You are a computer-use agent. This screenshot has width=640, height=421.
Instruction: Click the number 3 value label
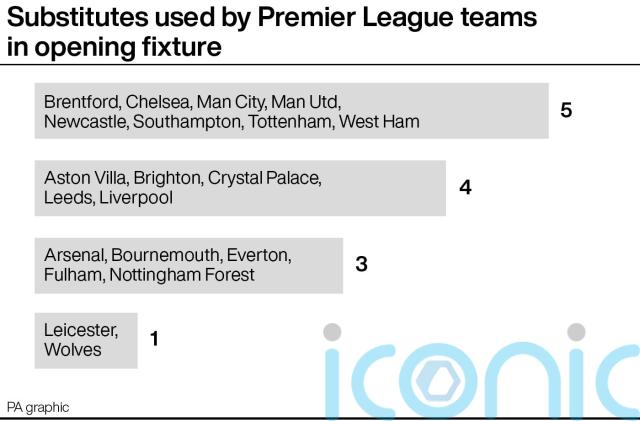point(362,264)
